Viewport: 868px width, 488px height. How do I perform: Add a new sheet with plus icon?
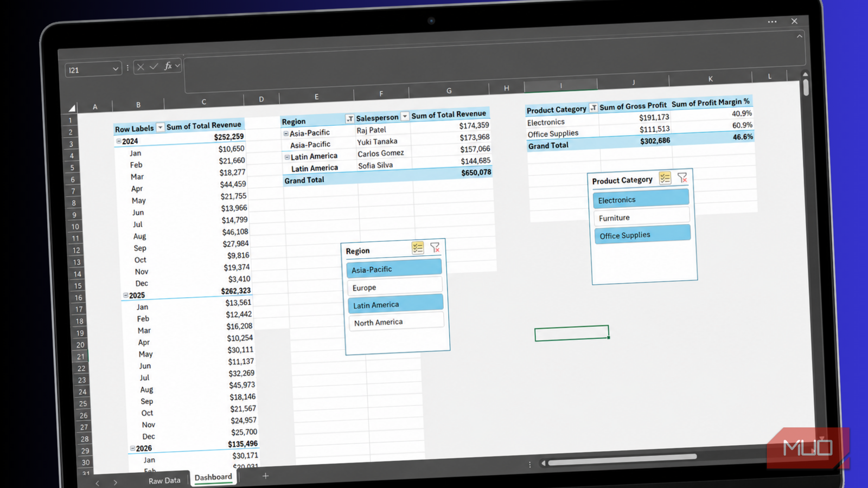tap(265, 476)
